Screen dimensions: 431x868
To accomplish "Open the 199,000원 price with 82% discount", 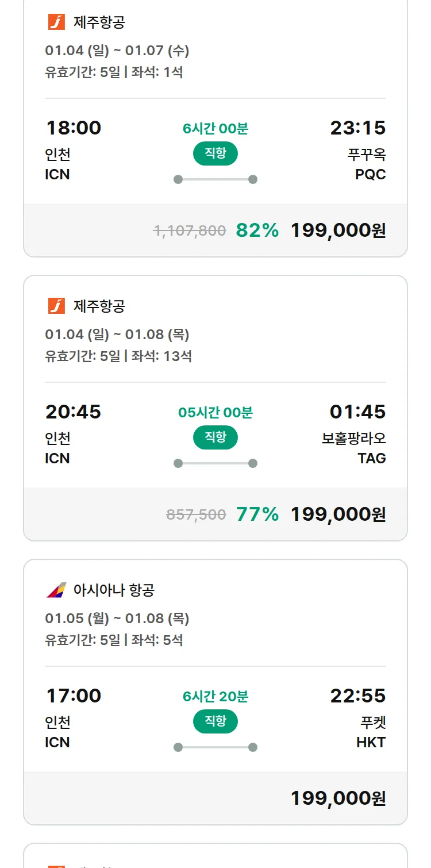I will pos(338,231).
